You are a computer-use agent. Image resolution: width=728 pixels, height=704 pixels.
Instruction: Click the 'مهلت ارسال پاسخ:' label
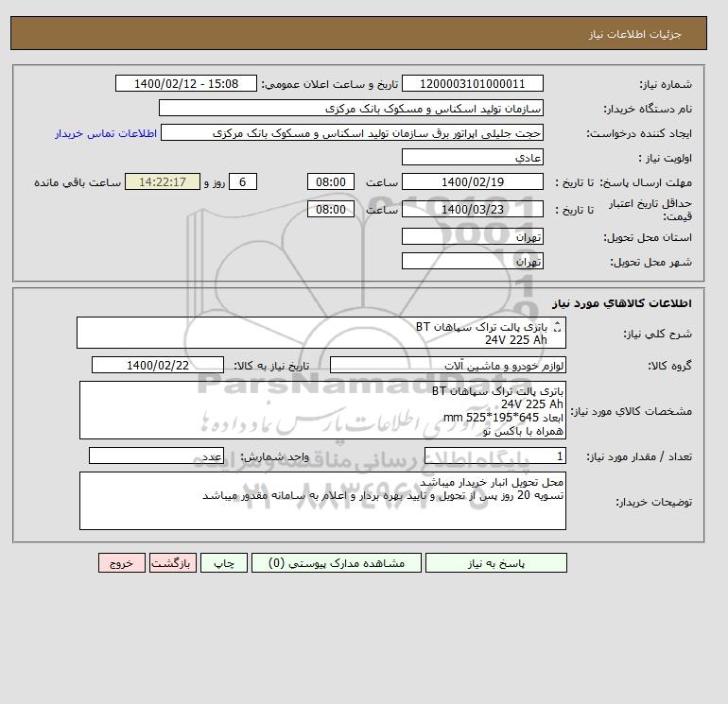tap(646, 182)
